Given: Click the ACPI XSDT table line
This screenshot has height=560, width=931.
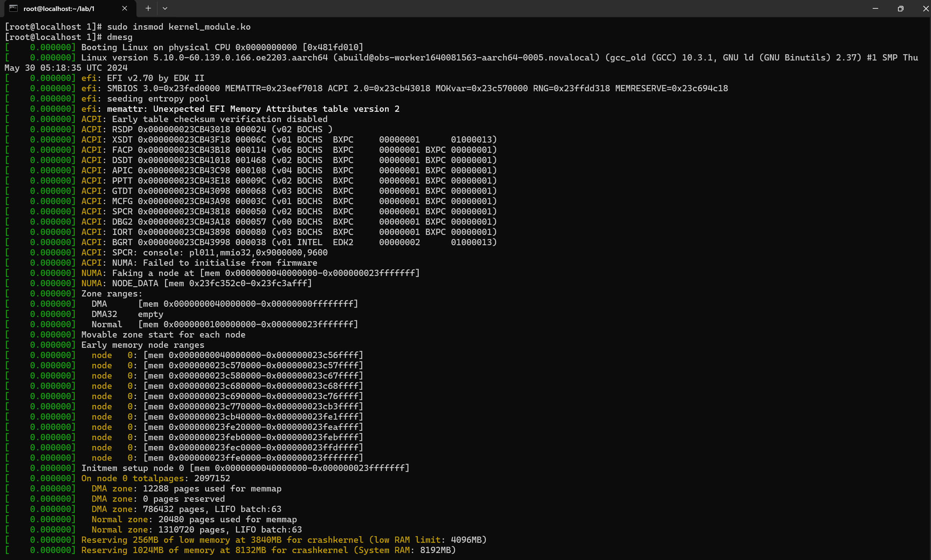Looking at the screenshot, I should 289,140.
